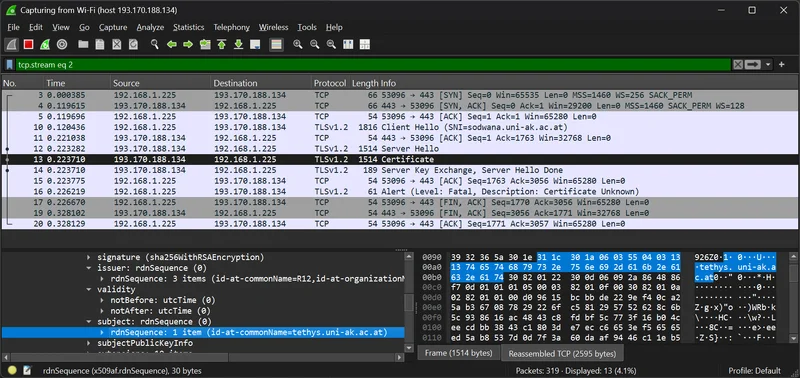Open a capture file with folder icon
This screenshot has width=800, height=378.
coord(83,45)
